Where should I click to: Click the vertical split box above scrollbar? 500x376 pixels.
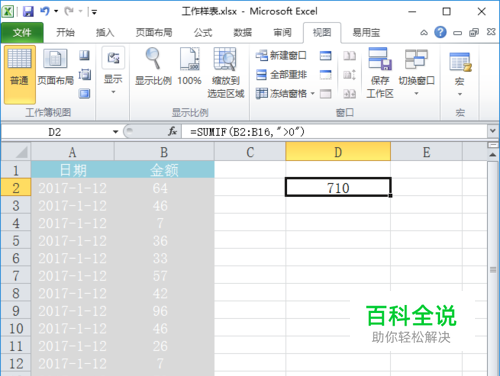pos(493,145)
